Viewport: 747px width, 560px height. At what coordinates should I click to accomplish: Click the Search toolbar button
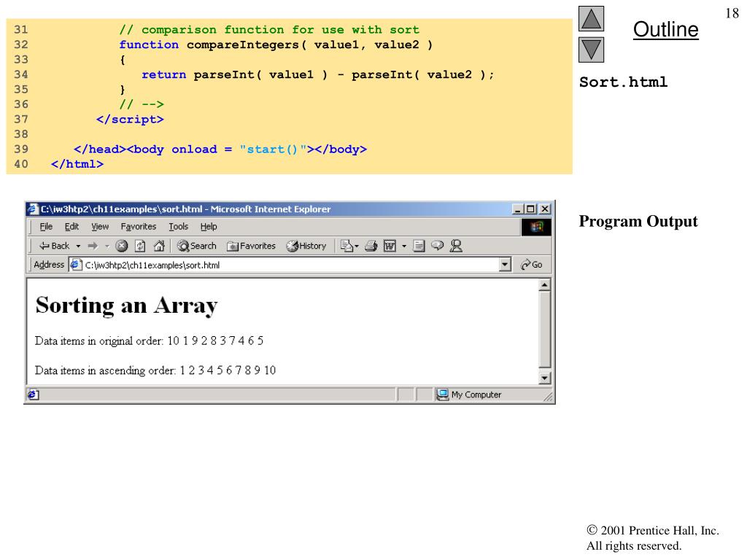pyautogui.click(x=196, y=246)
